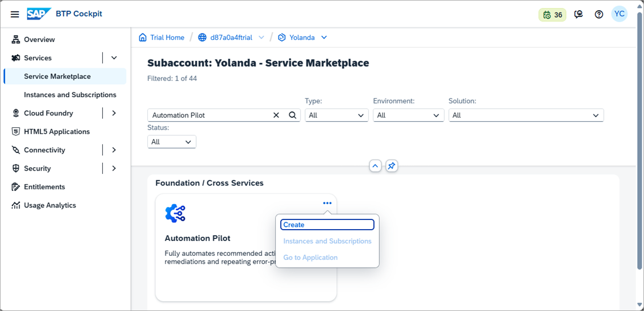Click the BTP Cockpit title
Image resolution: width=644 pixels, height=311 pixels.
(79, 14)
